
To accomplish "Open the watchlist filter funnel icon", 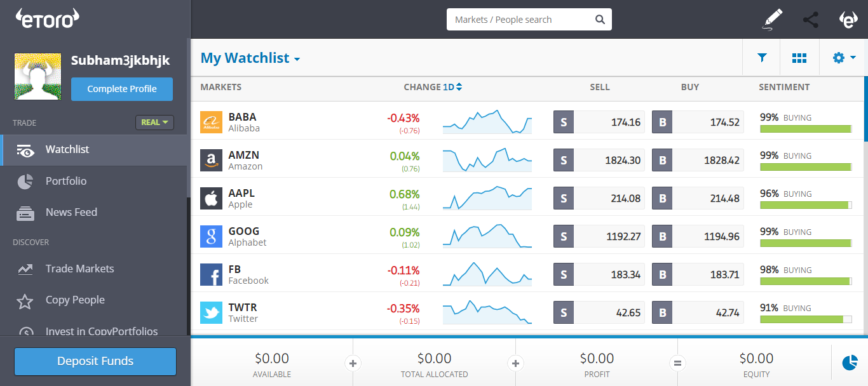I will click(x=762, y=58).
